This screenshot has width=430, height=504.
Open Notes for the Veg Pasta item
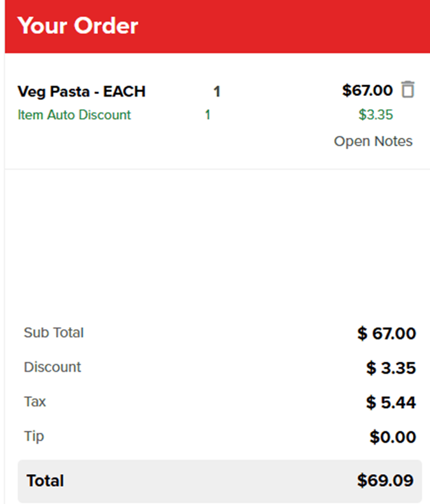373,141
